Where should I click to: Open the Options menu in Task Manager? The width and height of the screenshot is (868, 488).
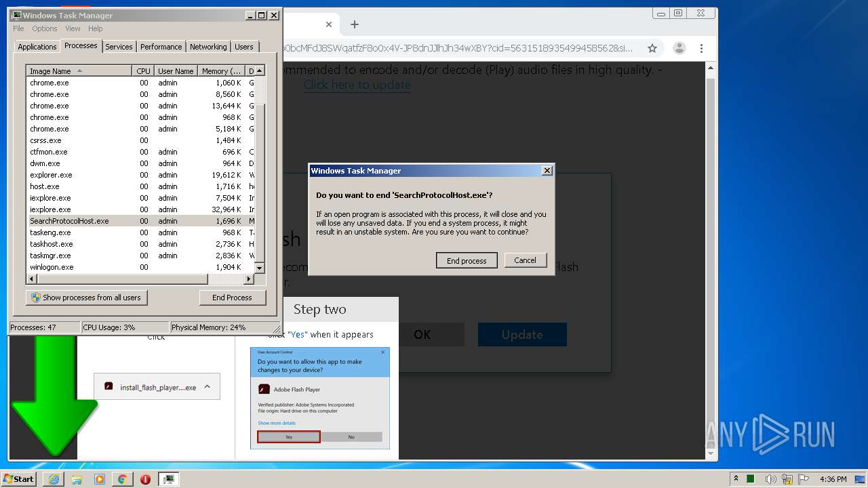[x=45, y=28]
